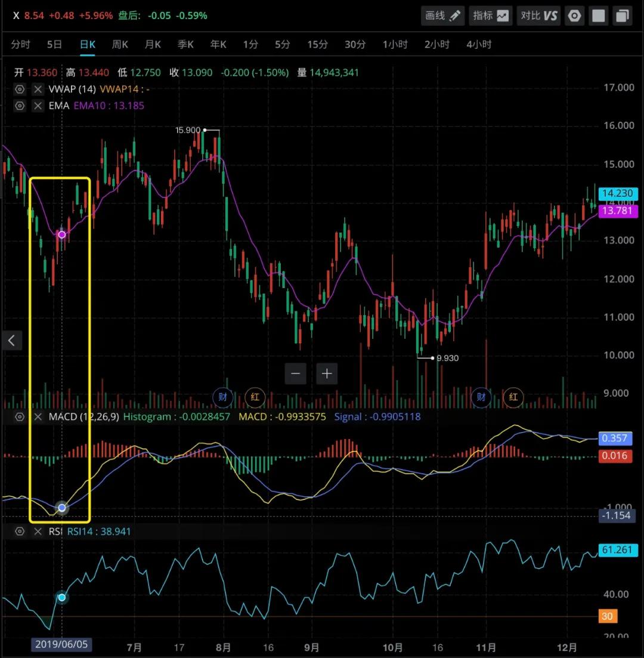This screenshot has height=658, width=644.
Task: Open chart settings hexagon icon in top toolbar
Action: click(574, 16)
